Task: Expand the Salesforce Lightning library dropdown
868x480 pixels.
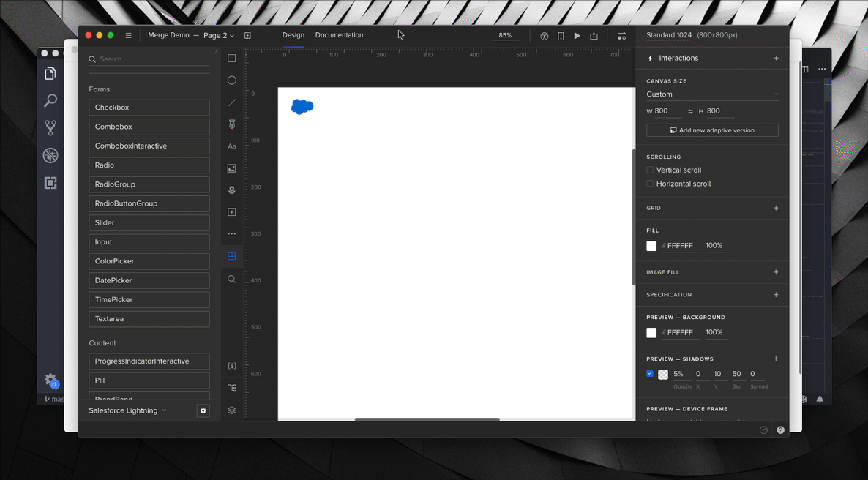Action: click(127, 410)
